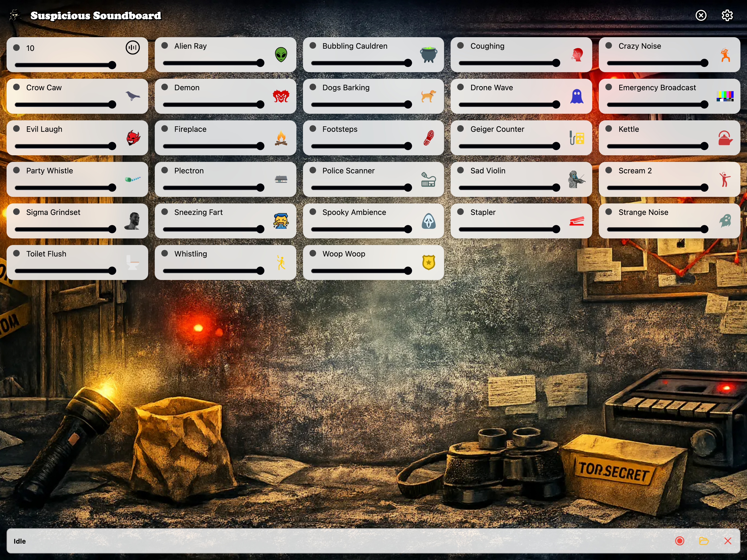
Task: Click the cauldron icon on Bubbling Cauldren
Action: click(x=428, y=55)
